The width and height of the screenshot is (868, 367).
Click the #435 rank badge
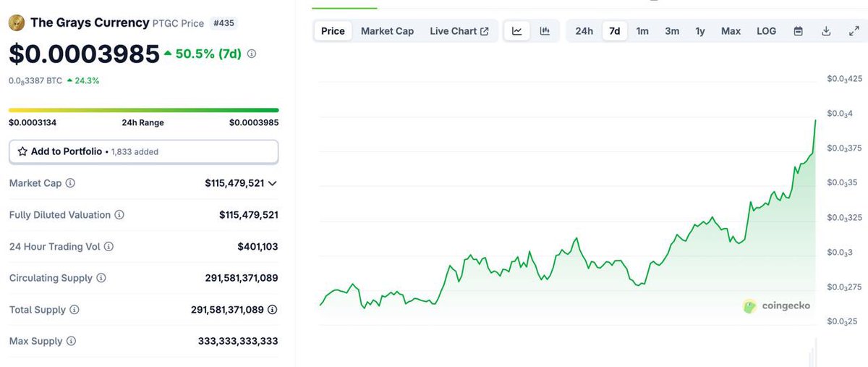pyautogui.click(x=224, y=23)
